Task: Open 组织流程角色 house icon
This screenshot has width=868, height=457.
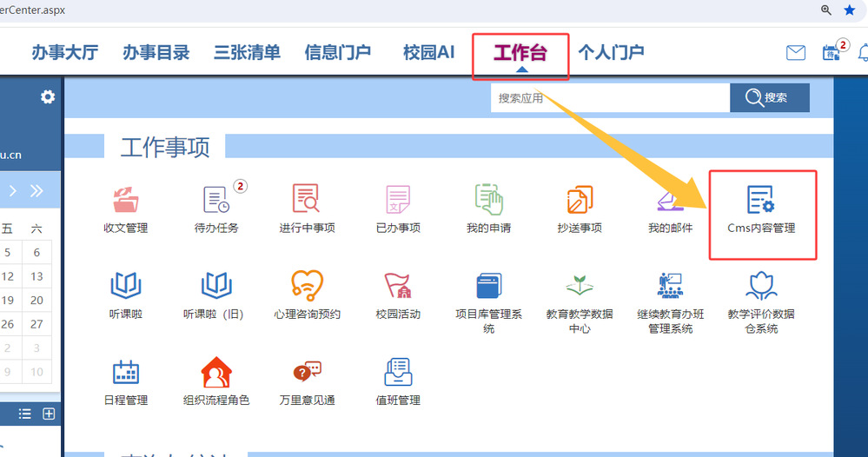Action: [216, 372]
